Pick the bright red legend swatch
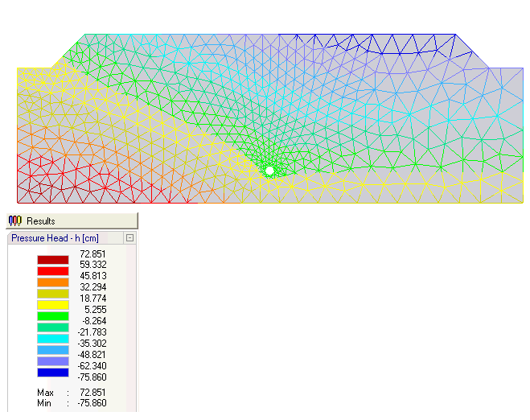Viewport: 530px width, 420px height. (x=53, y=271)
